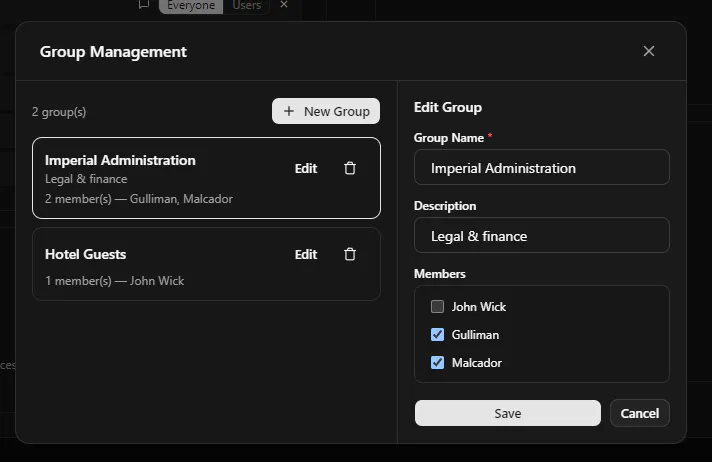712x462 pixels.
Task: Uncheck the Malcador member checkbox
Action: [437, 363]
